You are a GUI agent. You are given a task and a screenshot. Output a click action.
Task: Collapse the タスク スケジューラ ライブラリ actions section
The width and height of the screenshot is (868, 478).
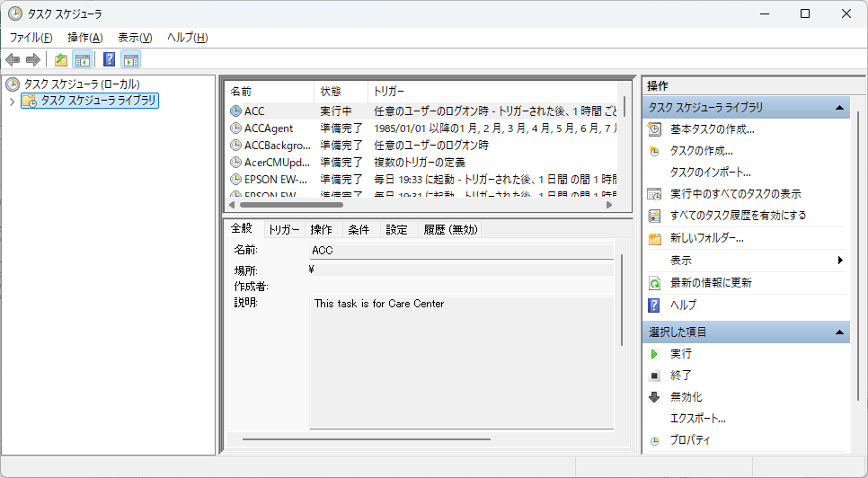(x=839, y=108)
